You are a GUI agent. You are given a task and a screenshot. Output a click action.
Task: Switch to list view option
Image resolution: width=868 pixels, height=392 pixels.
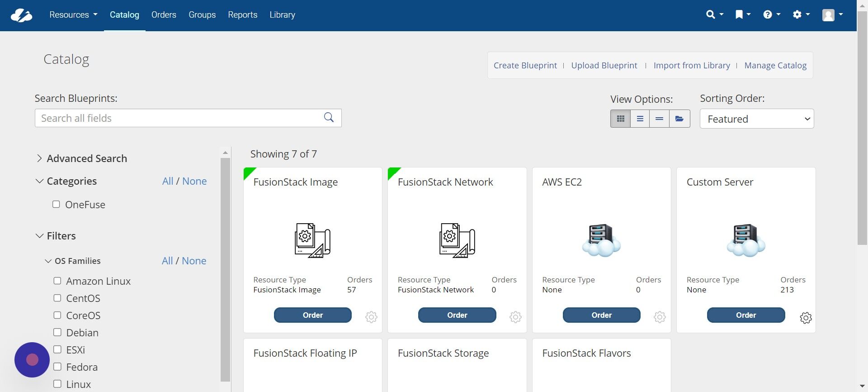(640, 119)
